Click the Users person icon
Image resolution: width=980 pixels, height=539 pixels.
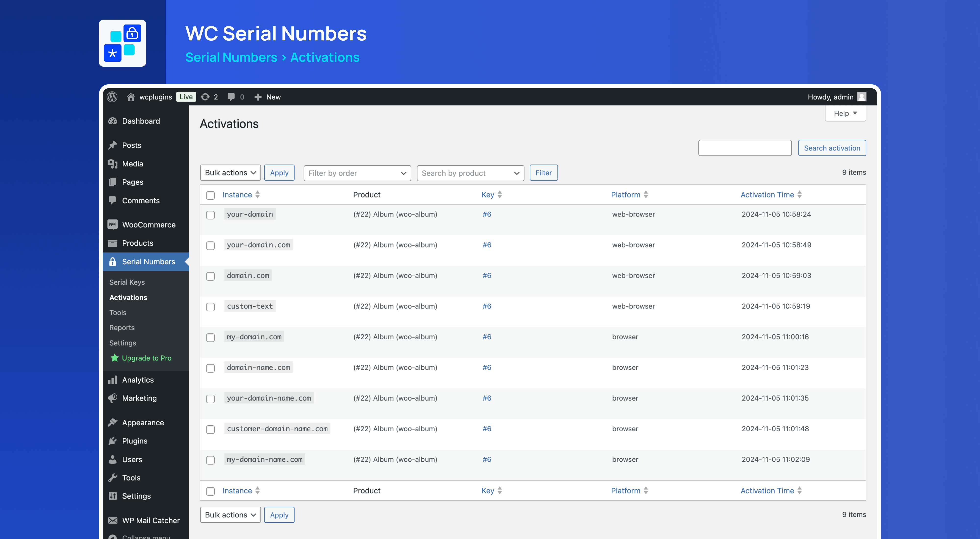click(x=113, y=460)
